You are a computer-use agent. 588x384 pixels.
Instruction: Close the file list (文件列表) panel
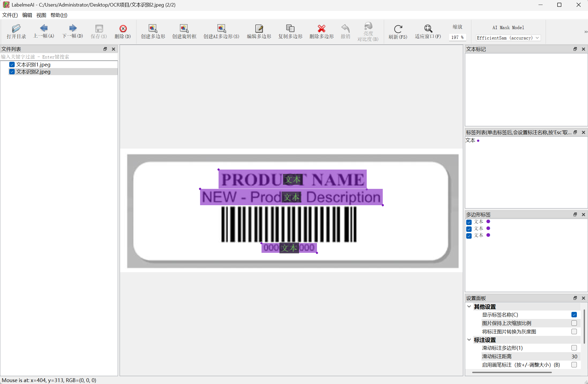[113, 49]
